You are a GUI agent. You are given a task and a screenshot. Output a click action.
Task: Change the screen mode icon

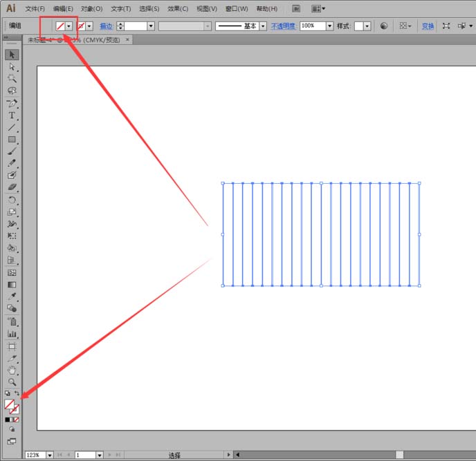pos(12,441)
